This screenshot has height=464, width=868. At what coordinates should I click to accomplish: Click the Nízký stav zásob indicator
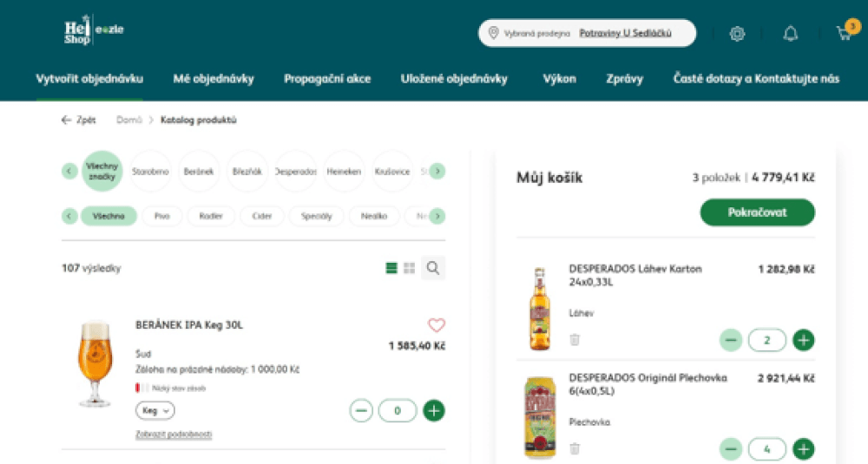pyautogui.click(x=170, y=389)
